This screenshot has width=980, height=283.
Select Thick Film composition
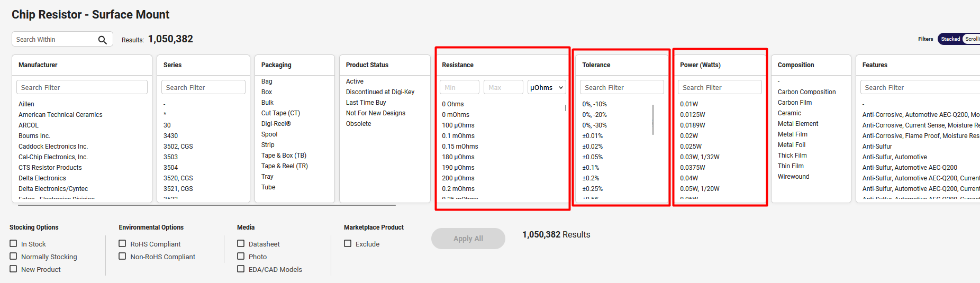click(792, 156)
